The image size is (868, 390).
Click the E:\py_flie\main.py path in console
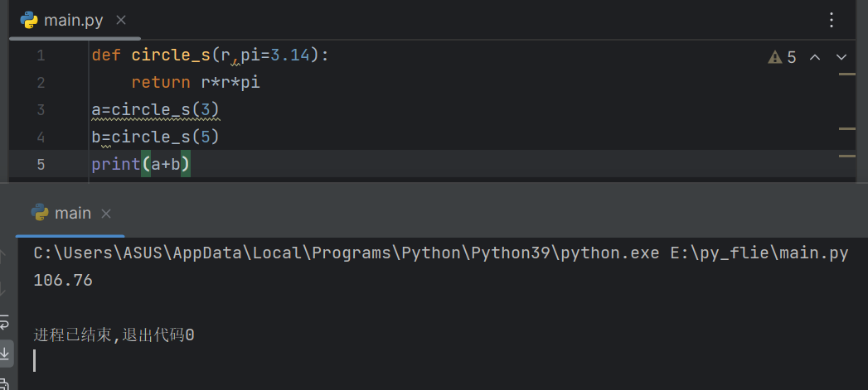point(760,253)
